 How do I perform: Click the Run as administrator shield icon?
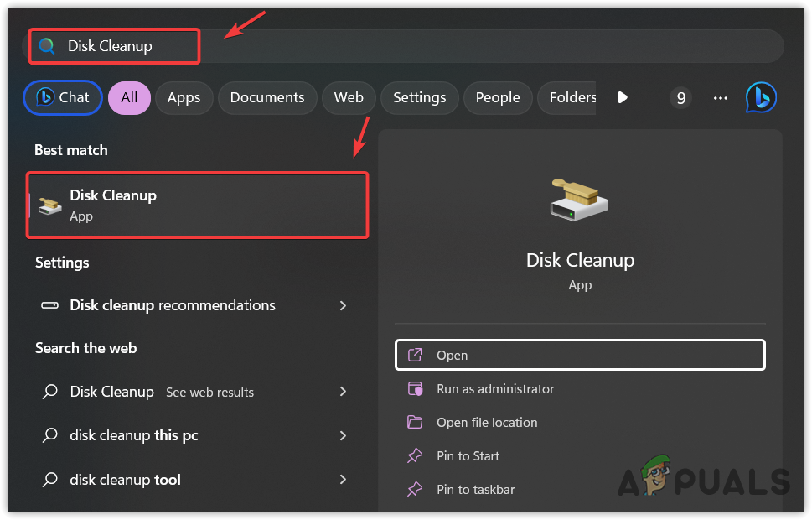click(x=415, y=389)
